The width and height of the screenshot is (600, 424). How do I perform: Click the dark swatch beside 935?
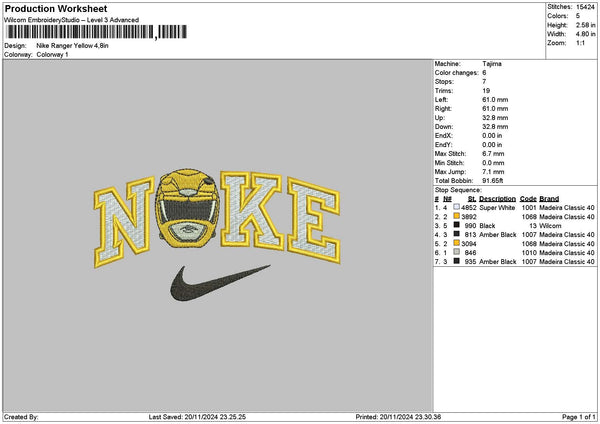click(457, 261)
